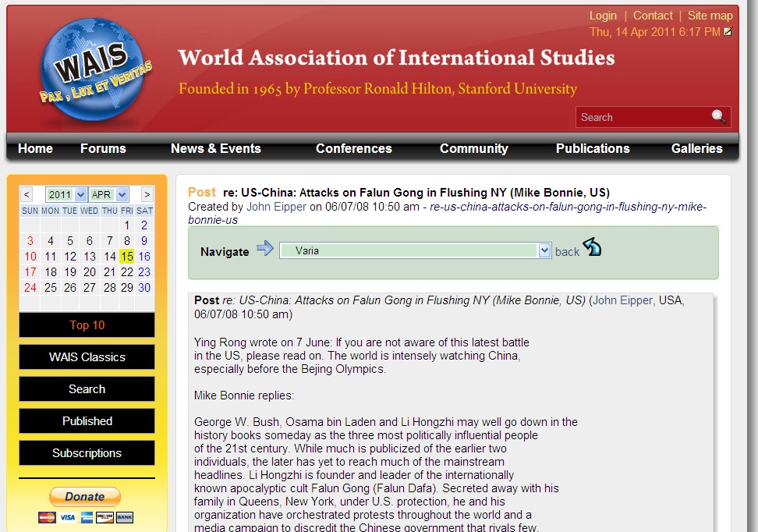Click the Top 10 sidebar button
The image size is (758, 532).
click(x=87, y=325)
